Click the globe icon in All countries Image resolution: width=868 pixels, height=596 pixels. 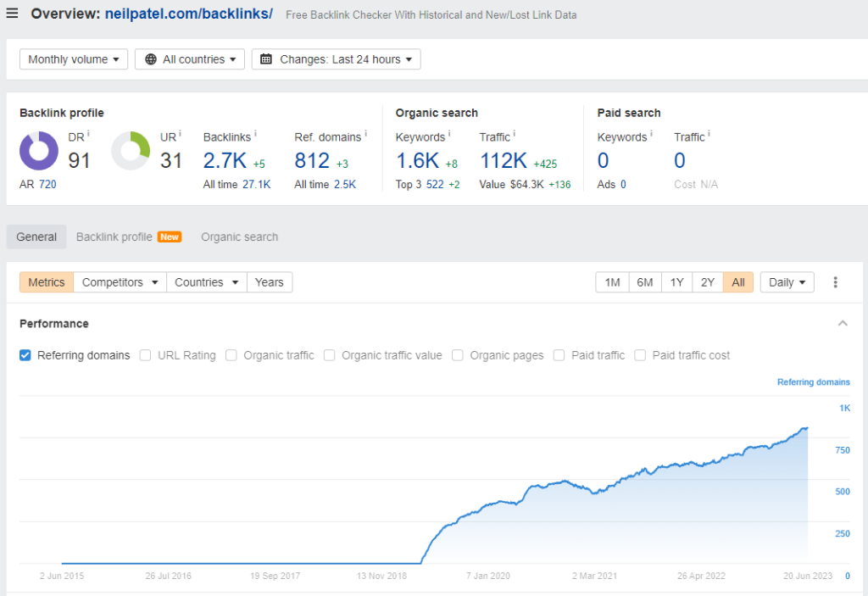click(151, 59)
